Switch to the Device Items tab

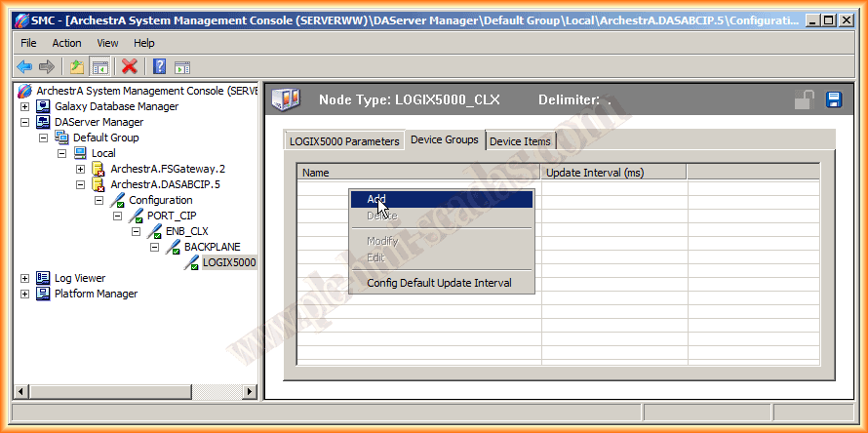pos(520,141)
